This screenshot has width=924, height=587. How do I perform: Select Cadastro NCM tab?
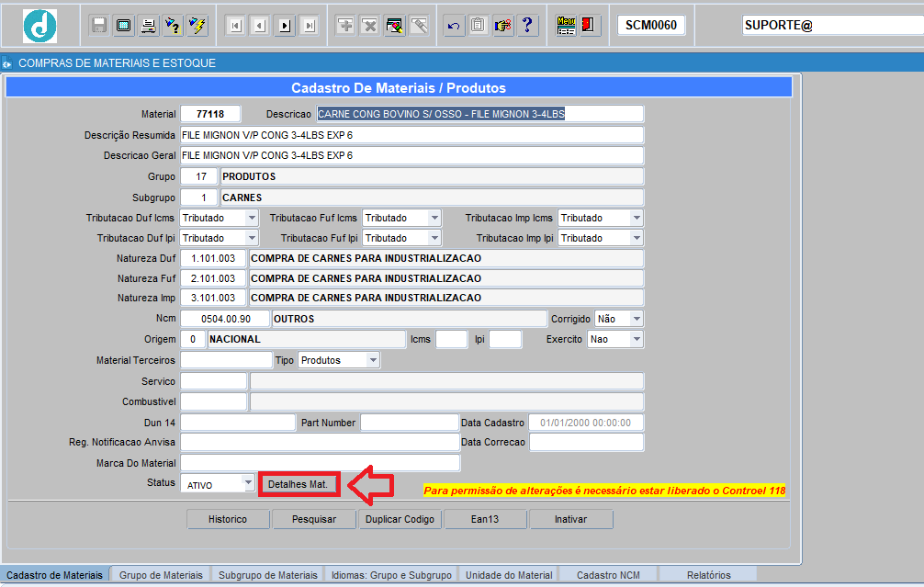[x=608, y=575]
